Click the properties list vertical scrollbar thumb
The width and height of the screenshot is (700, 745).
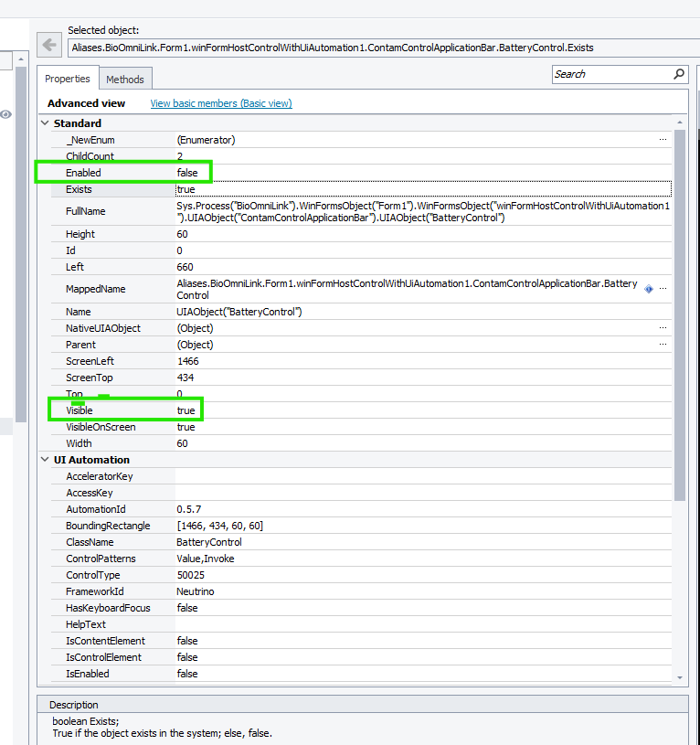tap(679, 311)
